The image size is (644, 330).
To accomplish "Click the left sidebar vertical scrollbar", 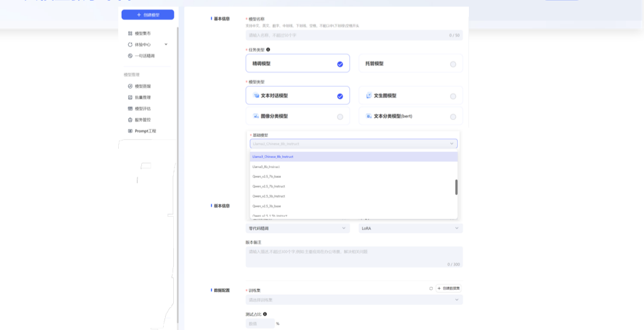I will coord(178,174).
